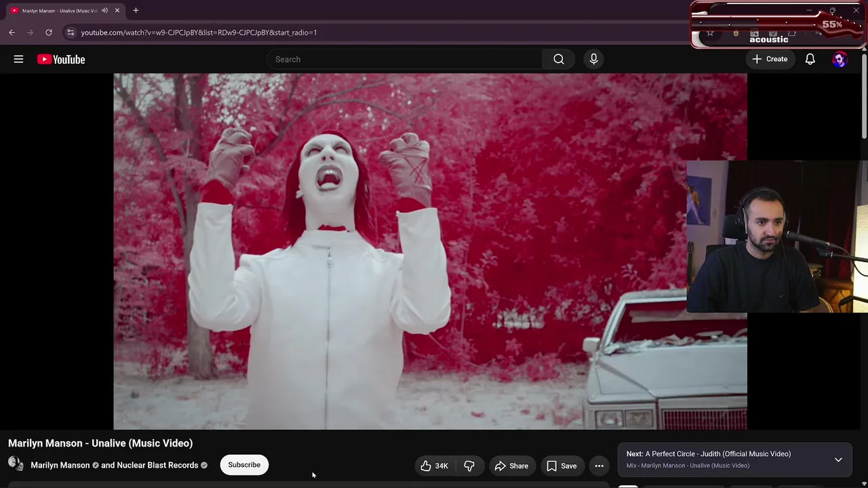Click the video title 'Marilyn Manson - Unalive (Music Video)'

pyautogui.click(x=100, y=443)
